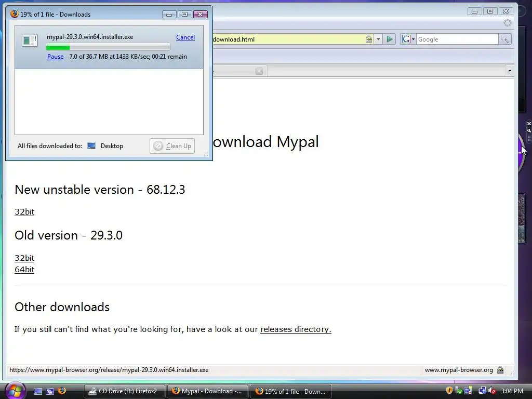The height and width of the screenshot is (399, 532).
Task: Download the 64bit old version
Action: pos(24,270)
